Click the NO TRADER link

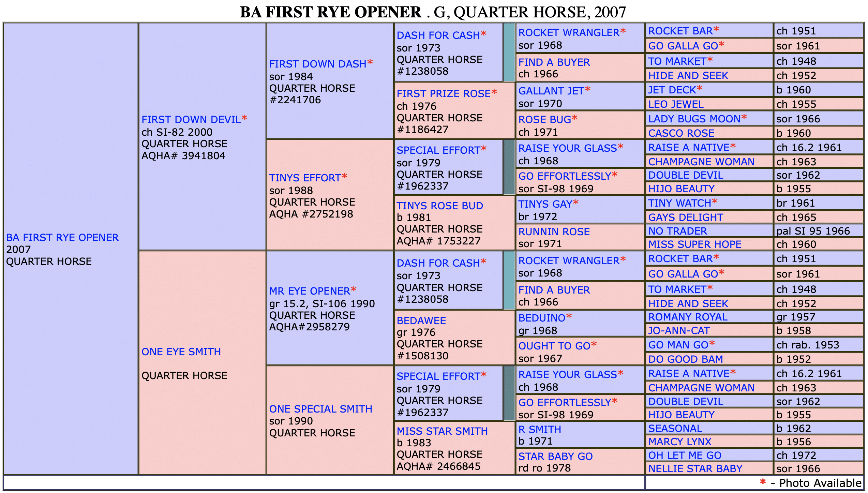[677, 231]
